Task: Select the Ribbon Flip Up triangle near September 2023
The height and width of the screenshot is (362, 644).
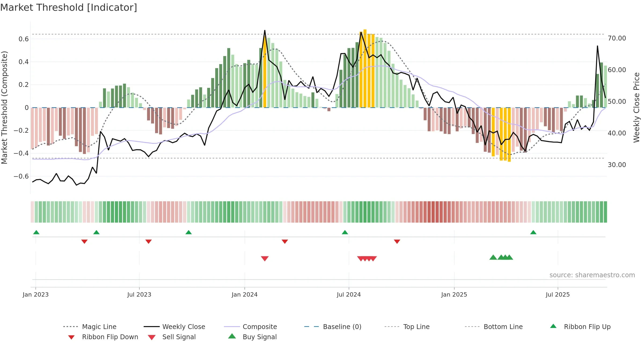Action: (x=189, y=232)
